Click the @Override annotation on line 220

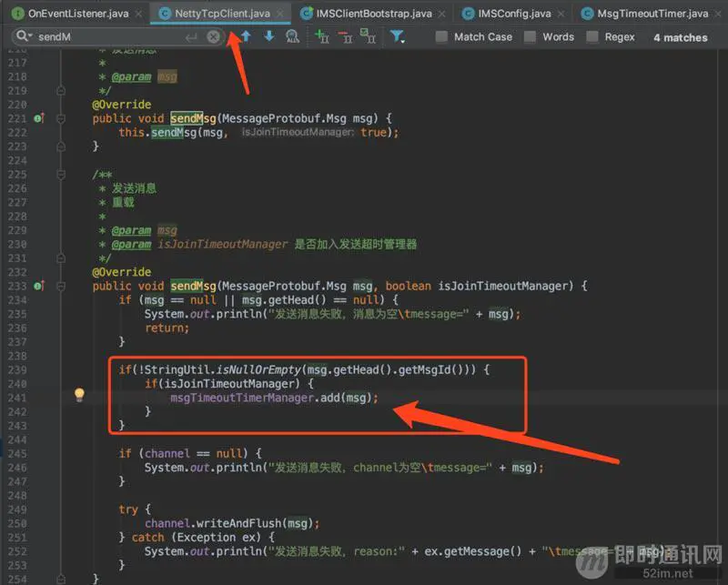click(122, 105)
